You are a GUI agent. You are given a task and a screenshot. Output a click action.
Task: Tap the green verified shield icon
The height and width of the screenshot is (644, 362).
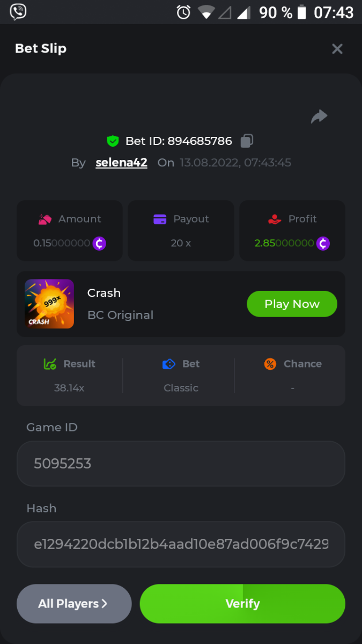click(113, 141)
